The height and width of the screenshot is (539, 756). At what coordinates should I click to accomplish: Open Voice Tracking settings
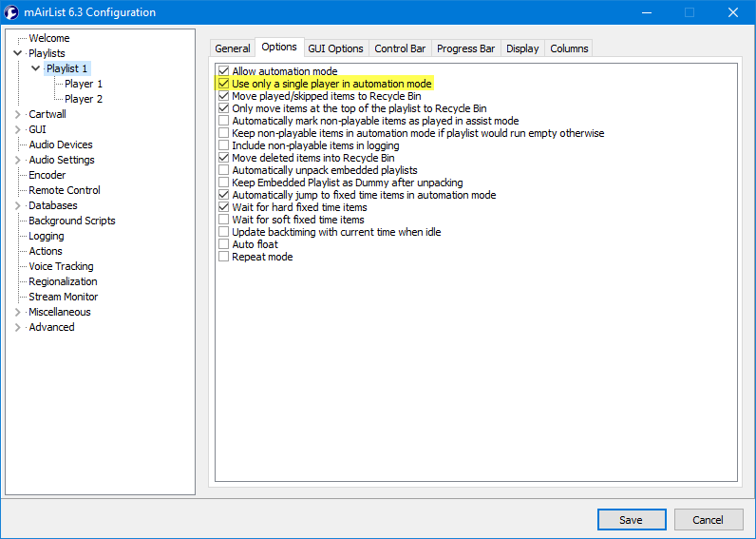pyautogui.click(x=61, y=266)
